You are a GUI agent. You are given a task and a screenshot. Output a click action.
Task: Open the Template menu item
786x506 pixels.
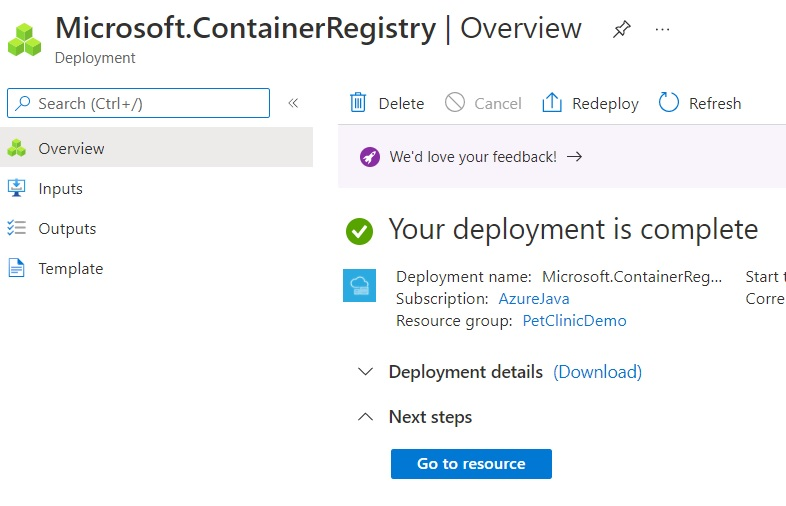click(x=156, y=268)
